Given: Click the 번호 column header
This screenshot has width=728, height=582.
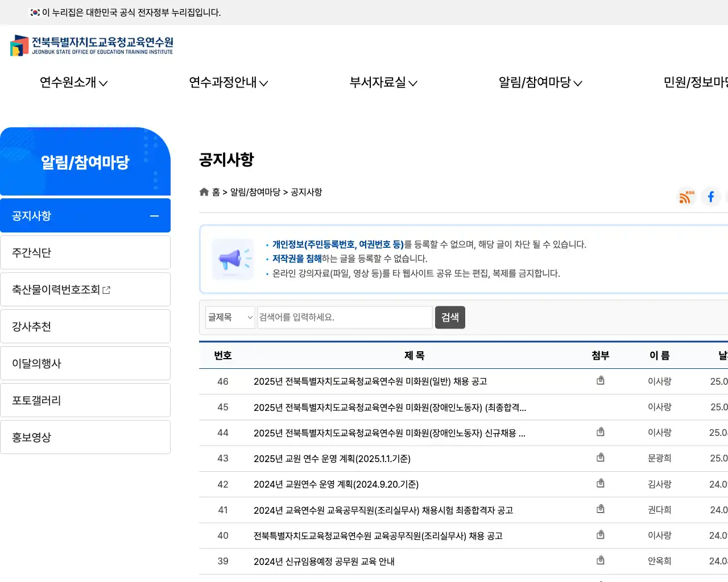Looking at the screenshot, I should (223, 355).
